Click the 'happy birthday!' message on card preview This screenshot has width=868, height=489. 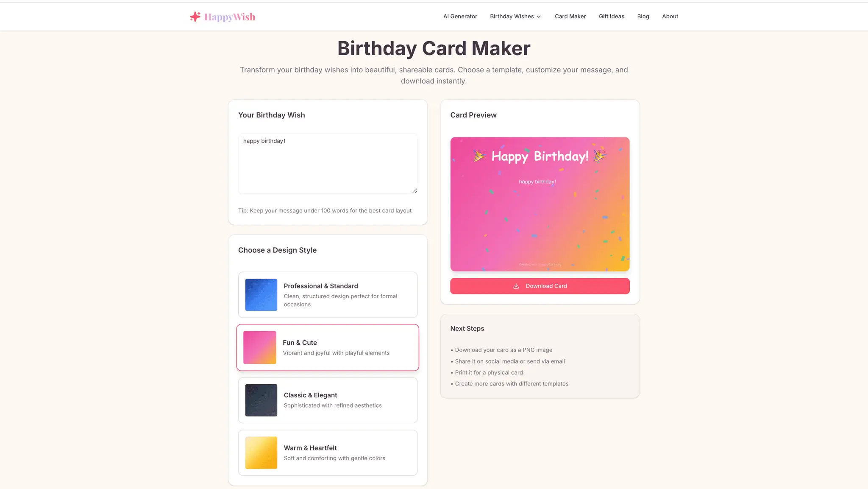point(537,182)
